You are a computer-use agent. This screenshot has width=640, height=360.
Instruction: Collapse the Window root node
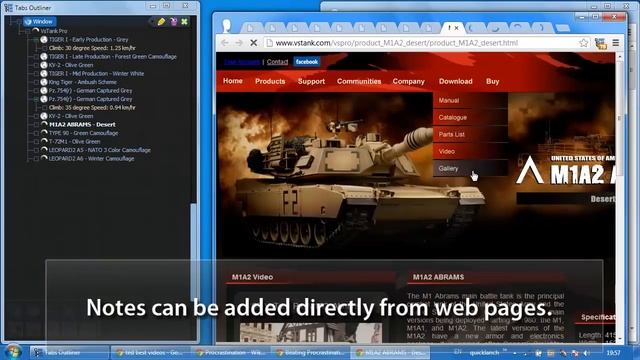20,22
